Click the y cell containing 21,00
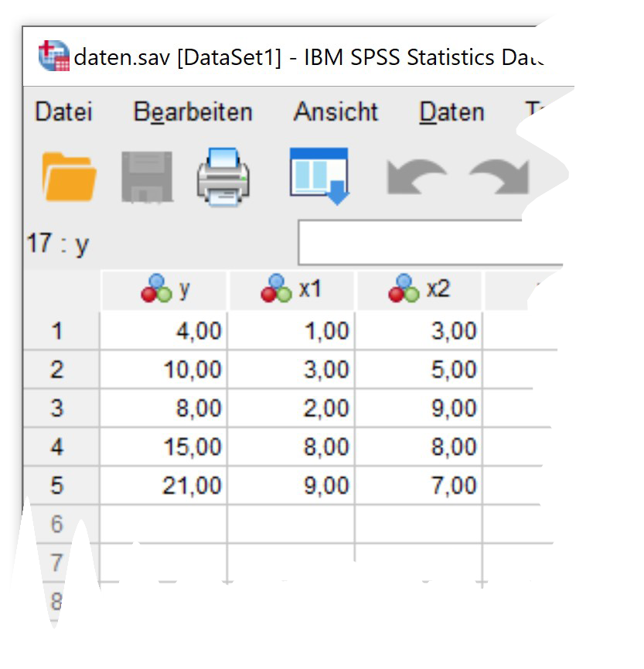644x669 pixels. [x=164, y=486]
